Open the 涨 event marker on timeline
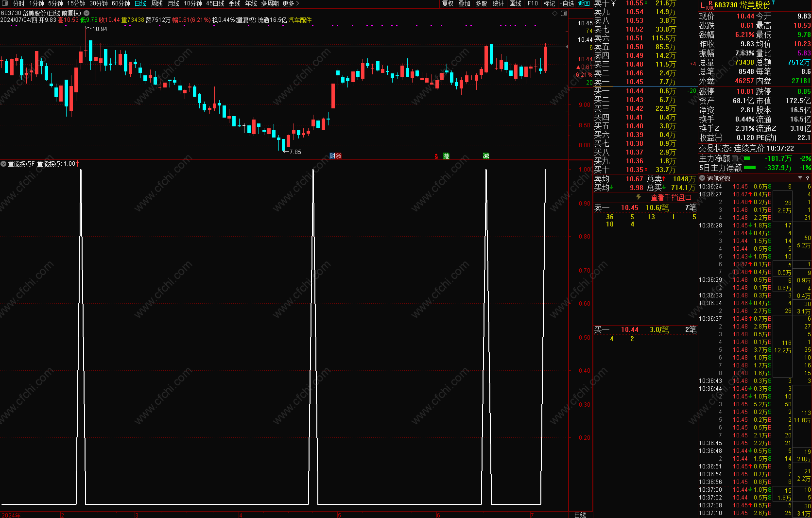 tap(338, 156)
